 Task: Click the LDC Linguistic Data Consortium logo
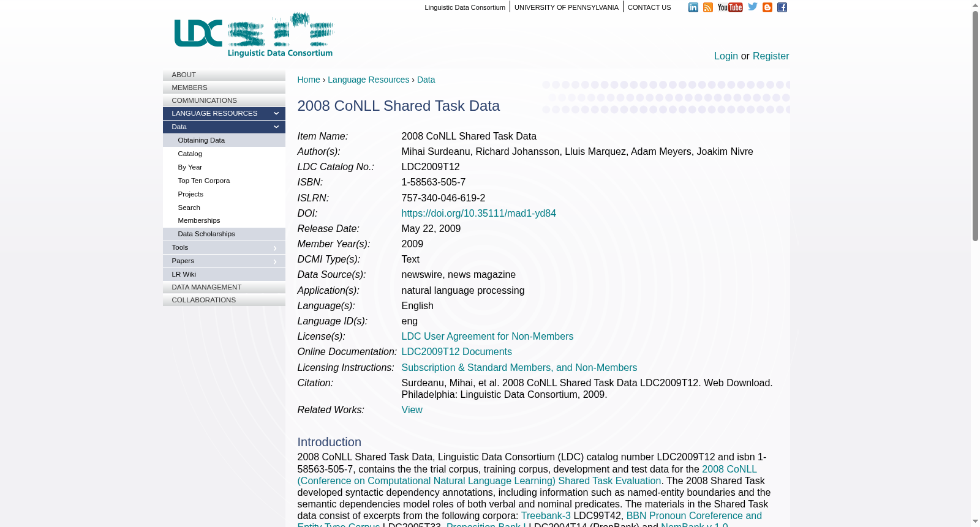coord(254,35)
